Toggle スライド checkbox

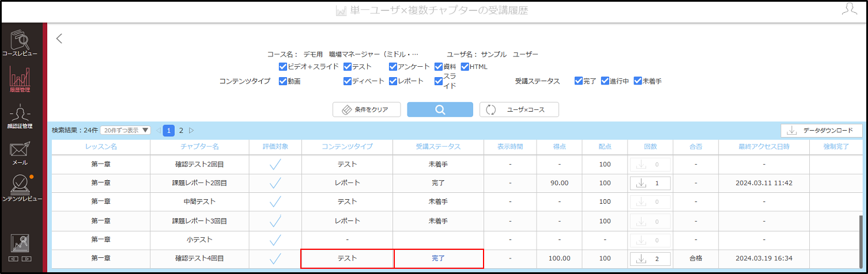point(438,81)
